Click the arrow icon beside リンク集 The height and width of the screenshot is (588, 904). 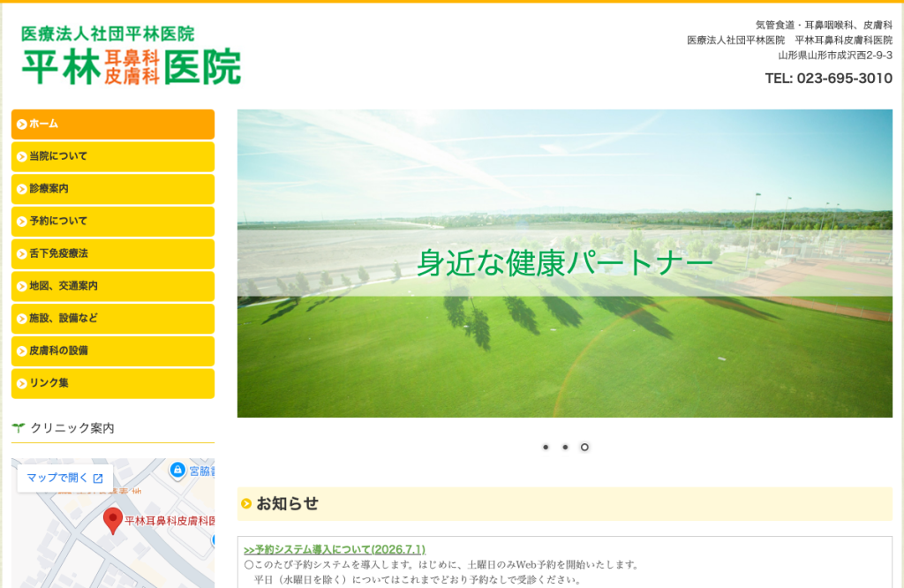pyautogui.click(x=22, y=383)
